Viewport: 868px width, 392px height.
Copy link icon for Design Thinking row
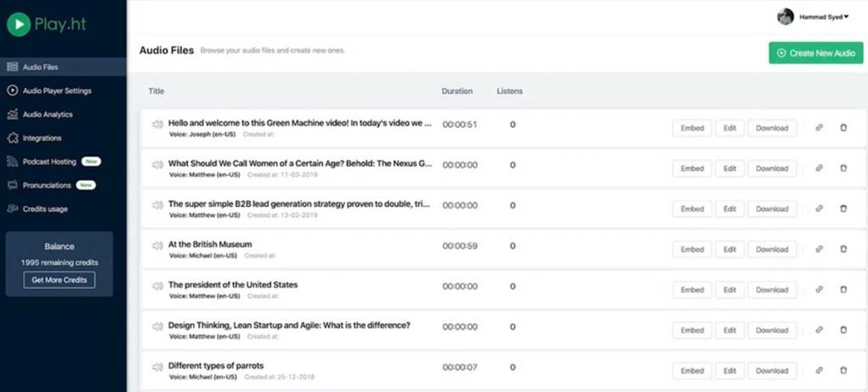[x=820, y=329]
